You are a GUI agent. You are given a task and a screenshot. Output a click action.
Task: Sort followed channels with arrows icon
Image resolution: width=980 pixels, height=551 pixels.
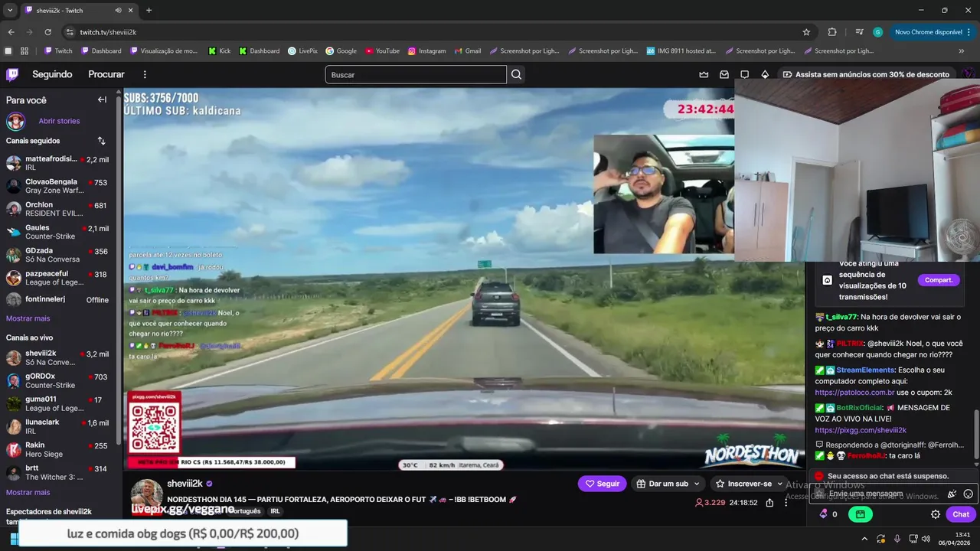101,141
